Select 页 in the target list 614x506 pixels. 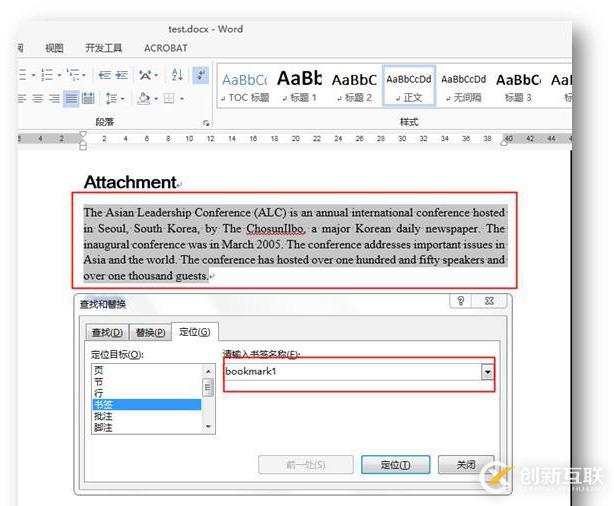click(x=147, y=370)
